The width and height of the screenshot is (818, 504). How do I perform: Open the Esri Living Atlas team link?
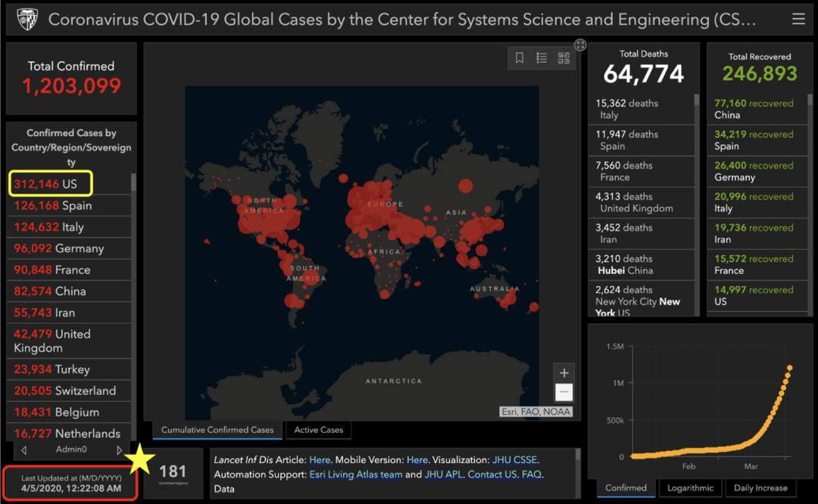(x=356, y=474)
